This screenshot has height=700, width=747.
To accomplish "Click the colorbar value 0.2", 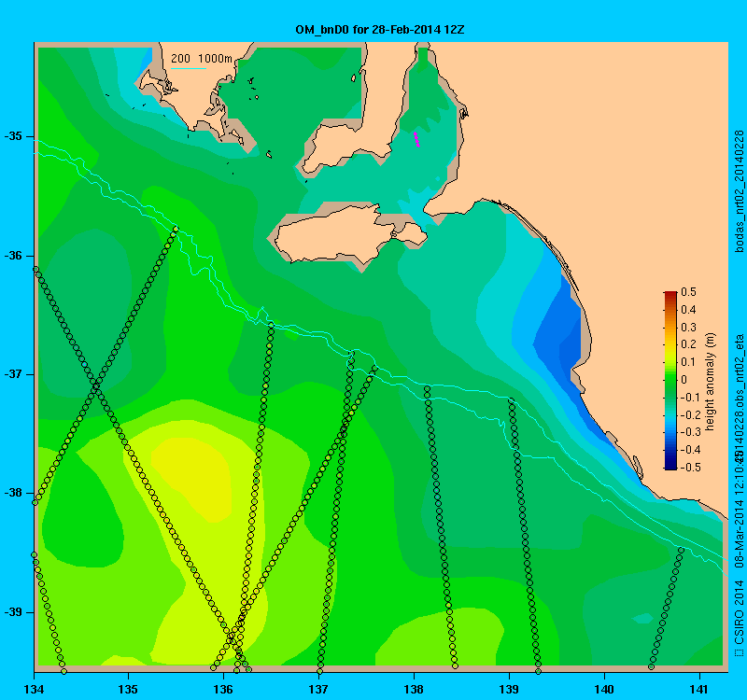I will pos(689,344).
